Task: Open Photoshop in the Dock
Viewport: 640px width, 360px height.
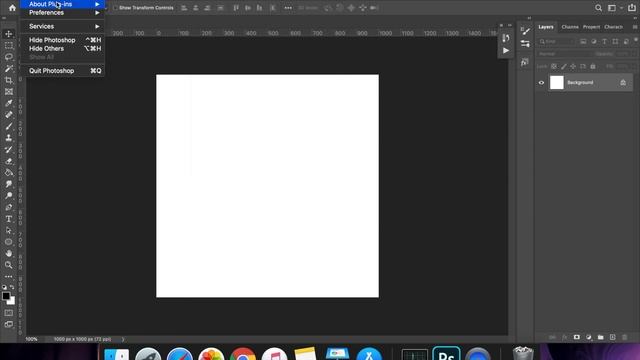Action: tap(446, 353)
